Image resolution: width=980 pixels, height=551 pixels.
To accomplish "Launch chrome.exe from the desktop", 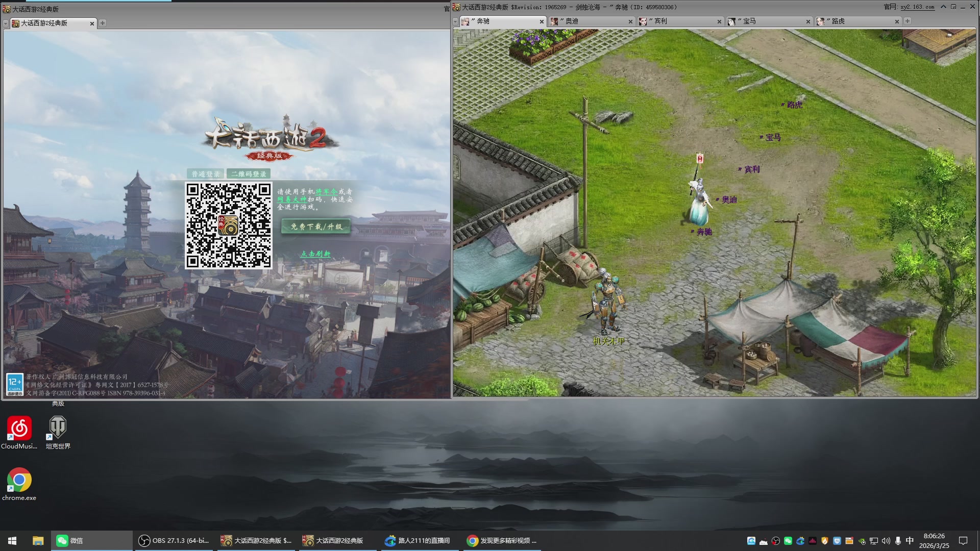I will pos(19,481).
